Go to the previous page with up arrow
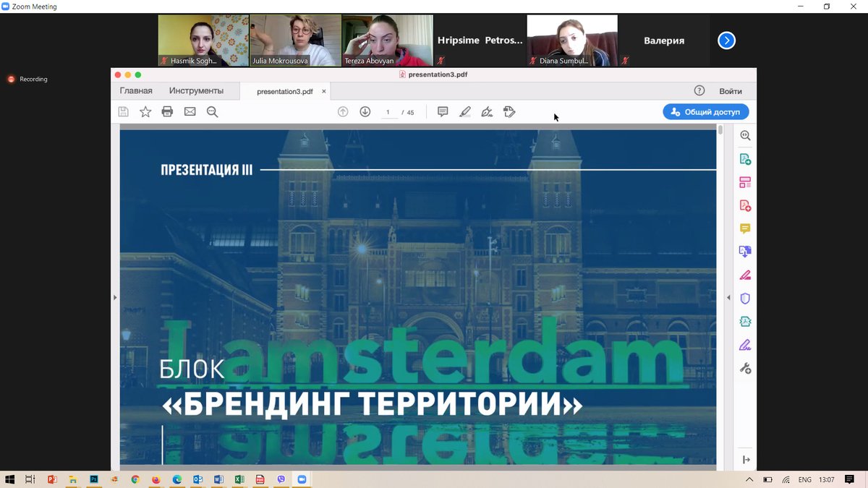This screenshot has height=488, width=868. click(343, 111)
